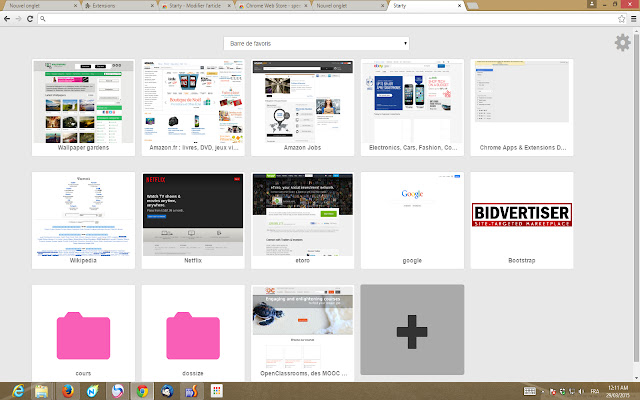The image size is (640, 400).
Task: Click the Chrome taskbar icon
Action: tap(142, 391)
